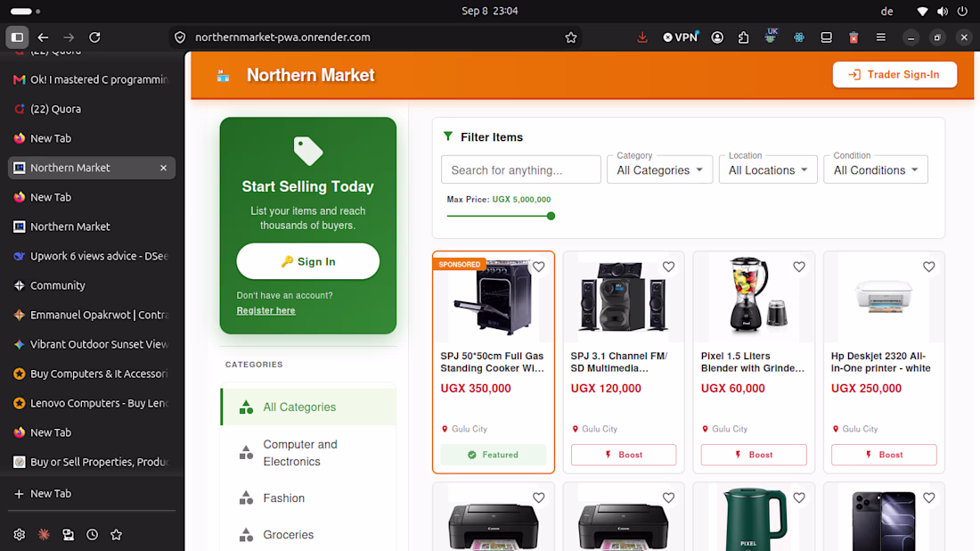
Task: Switch to Vibrant Outdoor Sunset View tab
Action: click(x=91, y=344)
